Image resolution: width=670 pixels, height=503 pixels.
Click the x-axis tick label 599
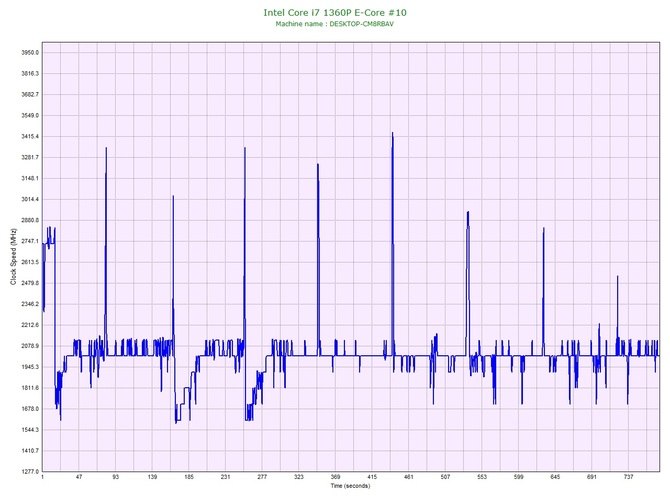click(x=519, y=477)
